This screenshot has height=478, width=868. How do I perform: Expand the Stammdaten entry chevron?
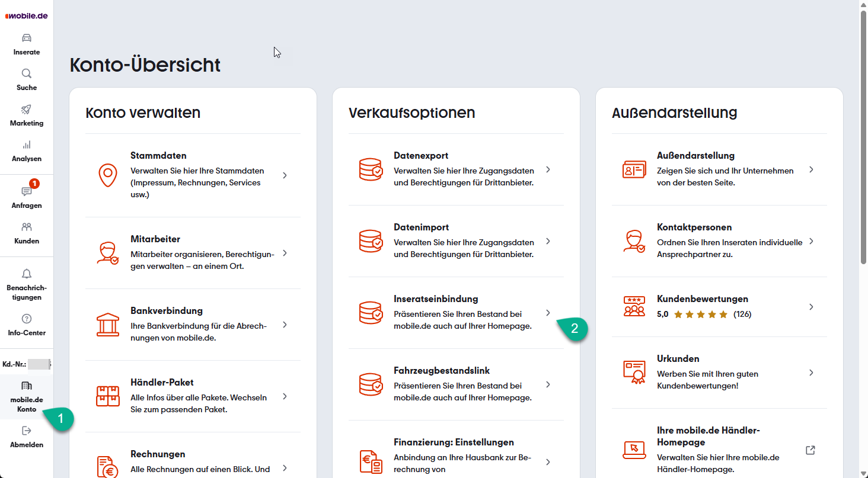[285, 175]
